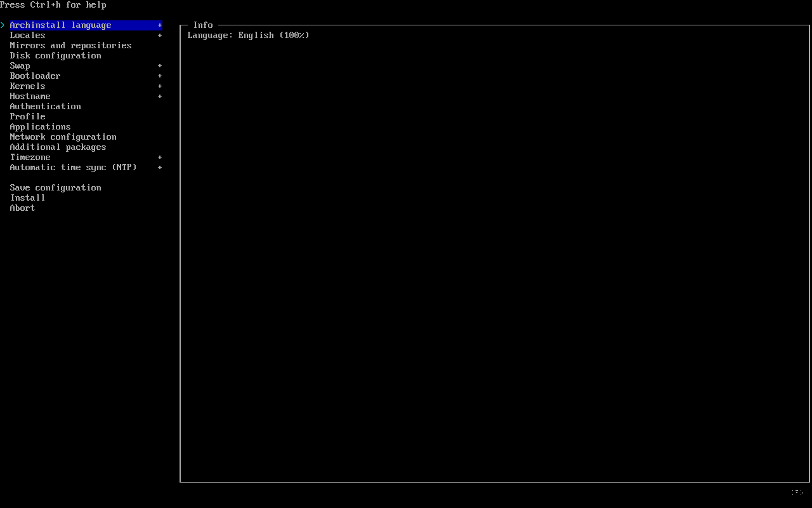Expand the Swap option via its plus indicator
Screen dimensions: 812x508
tap(160, 65)
